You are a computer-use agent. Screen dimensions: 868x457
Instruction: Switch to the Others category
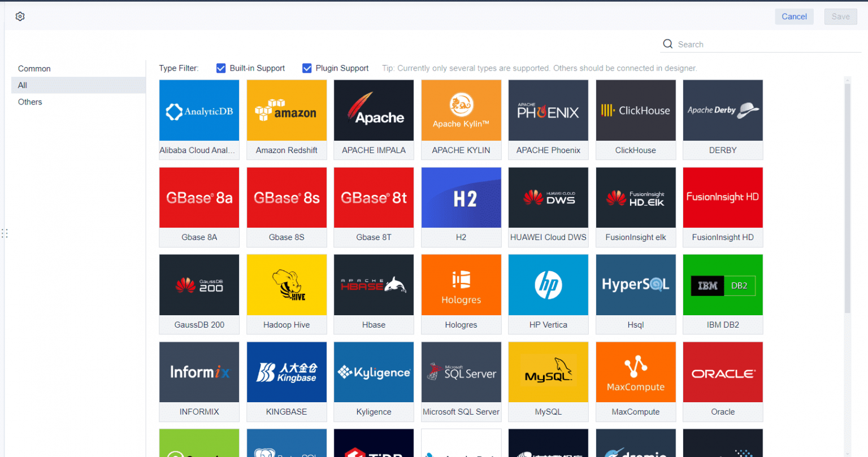(30, 102)
